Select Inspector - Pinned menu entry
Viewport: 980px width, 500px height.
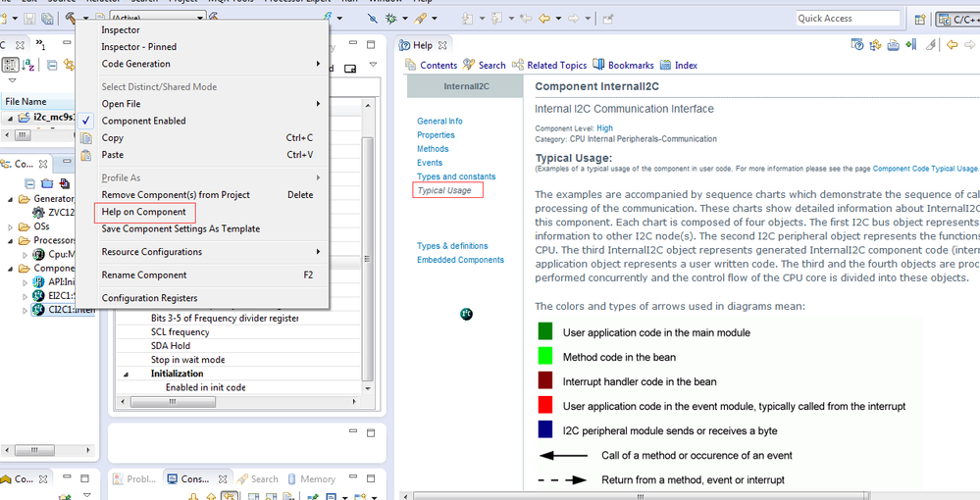click(x=139, y=47)
